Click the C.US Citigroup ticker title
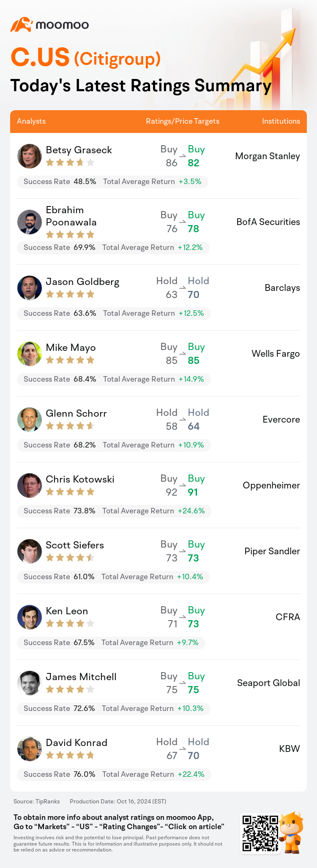 click(85, 57)
